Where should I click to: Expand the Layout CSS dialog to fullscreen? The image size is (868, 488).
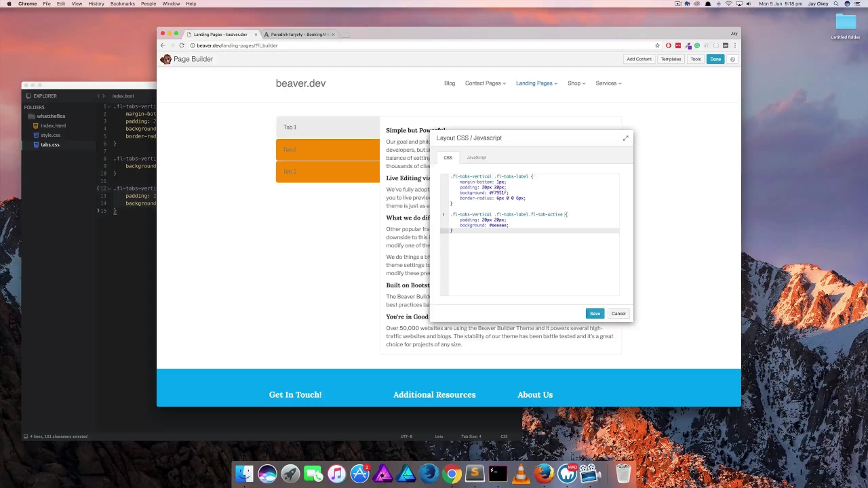pyautogui.click(x=625, y=138)
